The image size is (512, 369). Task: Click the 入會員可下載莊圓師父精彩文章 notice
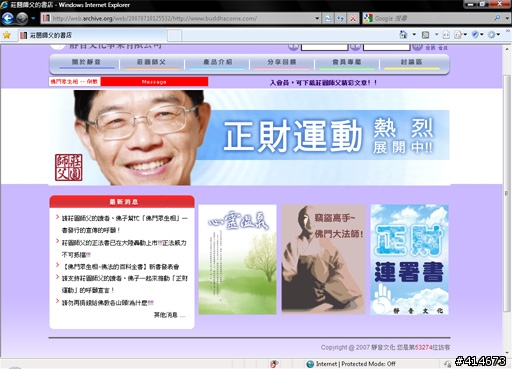[323, 83]
